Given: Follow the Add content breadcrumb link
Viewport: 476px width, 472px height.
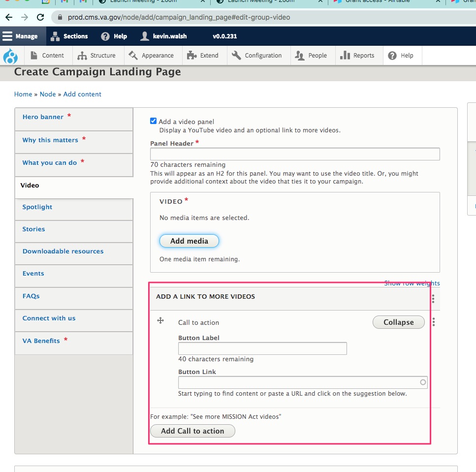Looking at the screenshot, I should click(x=82, y=94).
